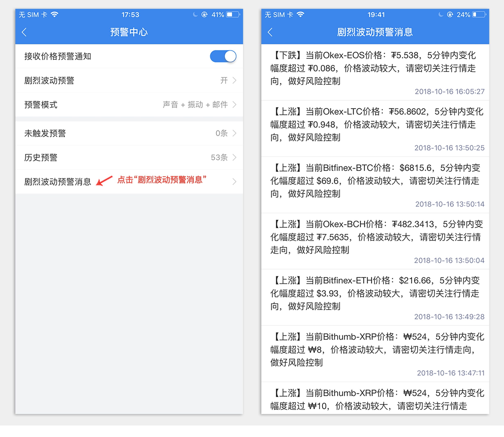
Task: Click the clock showing 19:41
Action: 376,15
